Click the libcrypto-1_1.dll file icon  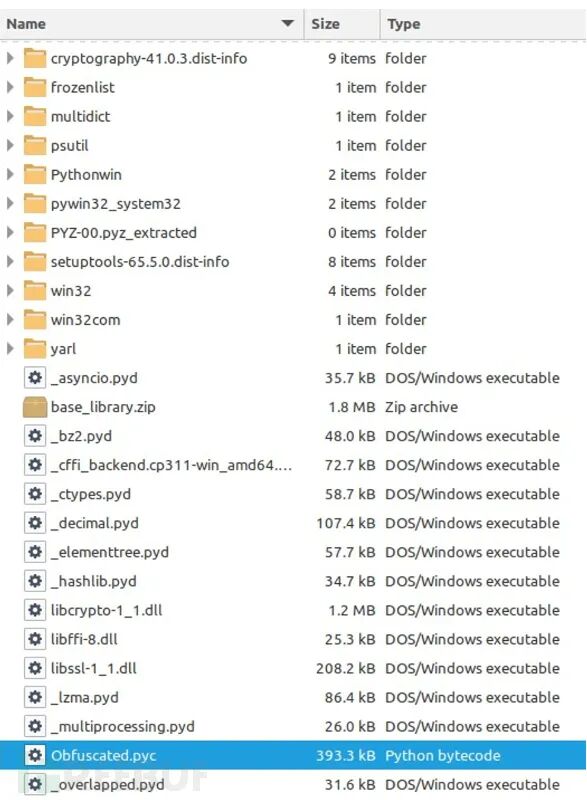[35, 610]
